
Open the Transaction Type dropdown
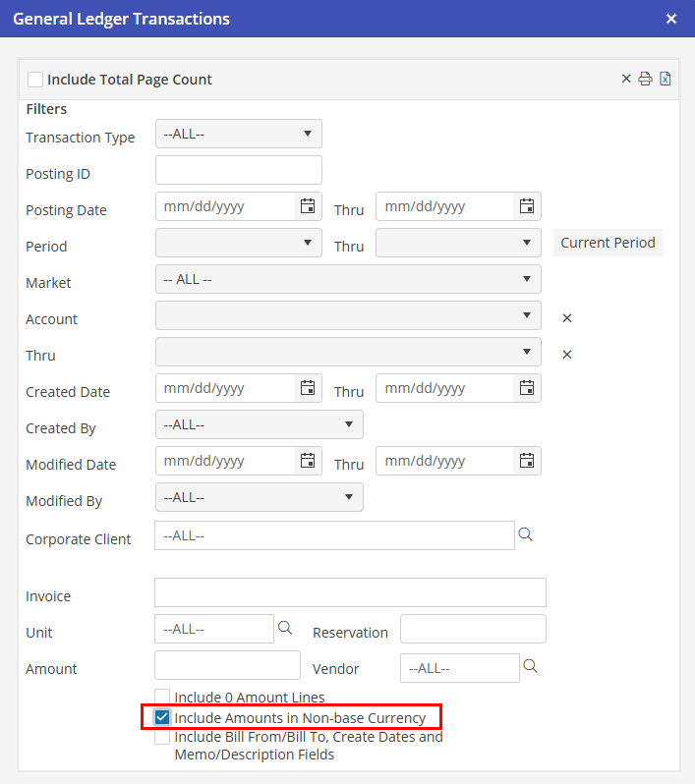tap(238, 134)
